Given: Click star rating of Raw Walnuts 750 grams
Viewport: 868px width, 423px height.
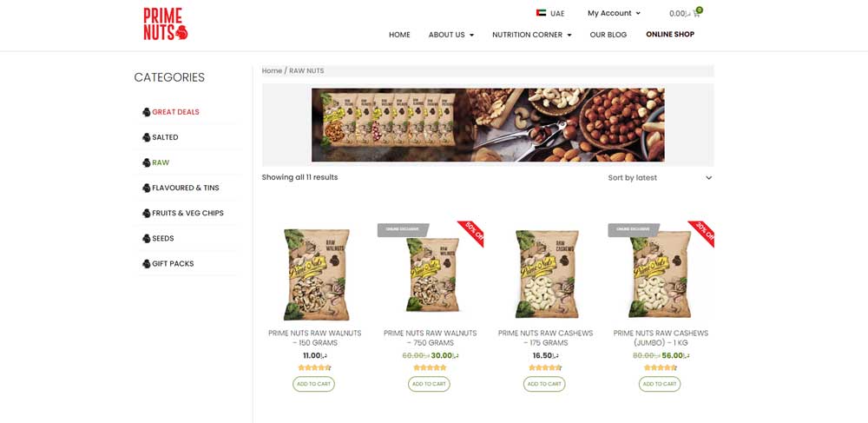Looking at the screenshot, I should click(x=429, y=367).
